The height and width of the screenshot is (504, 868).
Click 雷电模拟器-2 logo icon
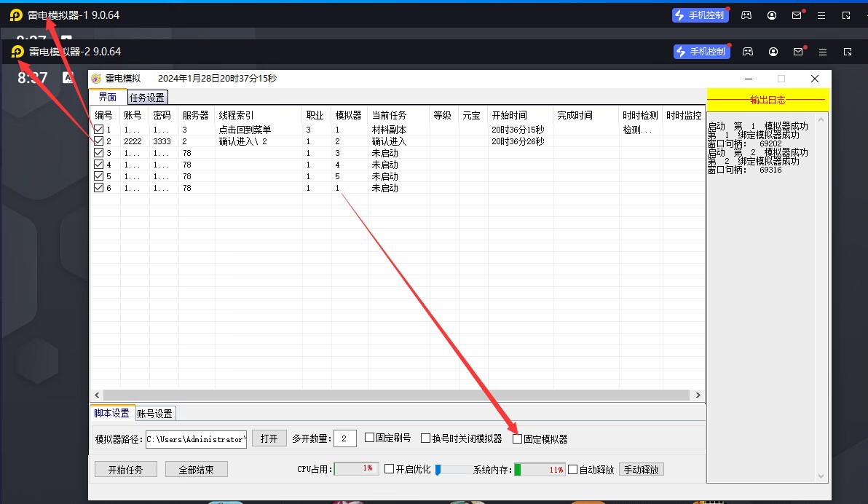tap(17, 52)
